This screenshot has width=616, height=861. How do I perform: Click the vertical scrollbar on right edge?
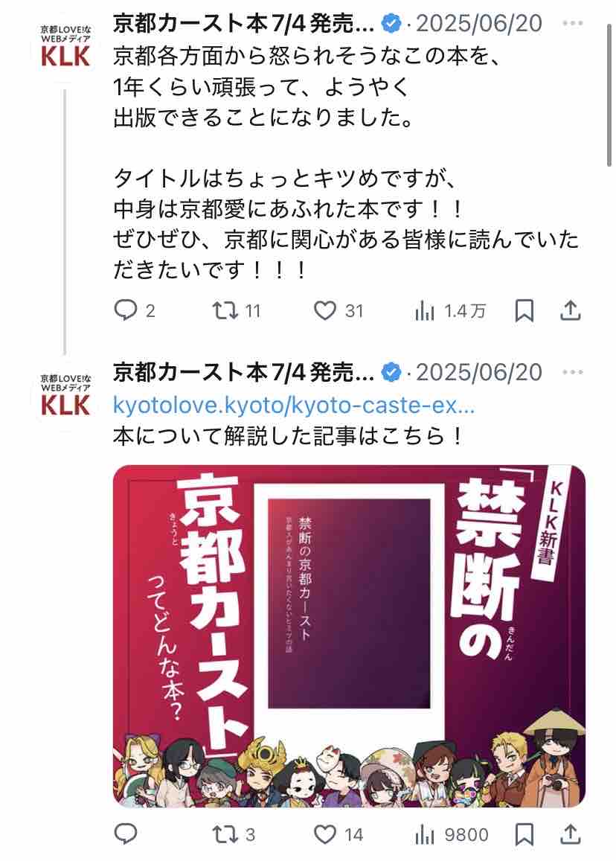609,95
